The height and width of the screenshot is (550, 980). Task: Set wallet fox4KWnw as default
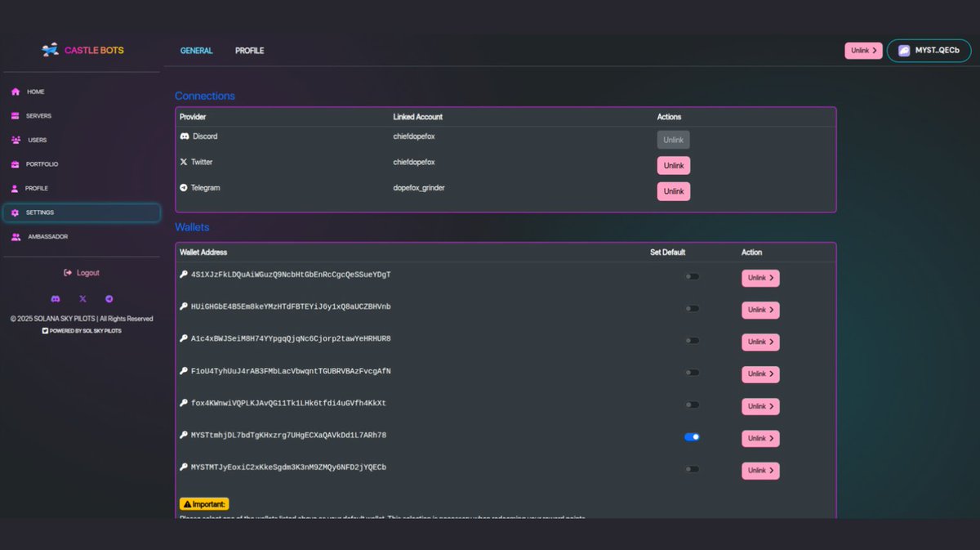coord(692,405)
